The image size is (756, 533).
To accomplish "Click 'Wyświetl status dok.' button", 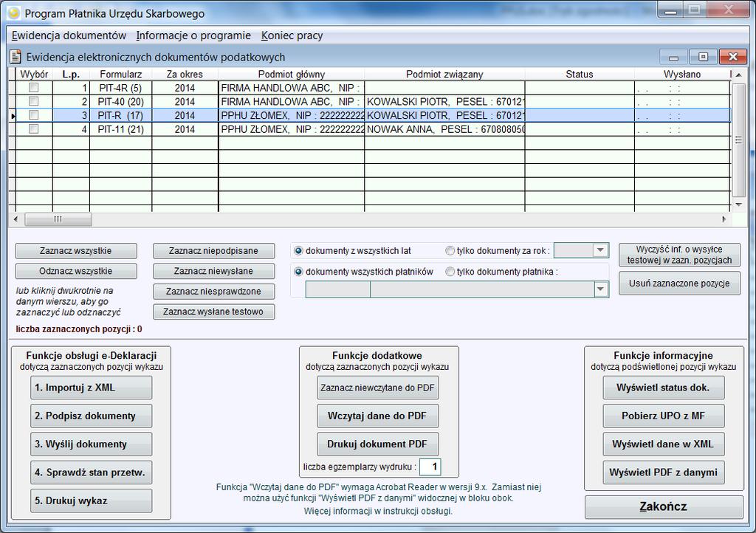I will [x=664, y=388].
